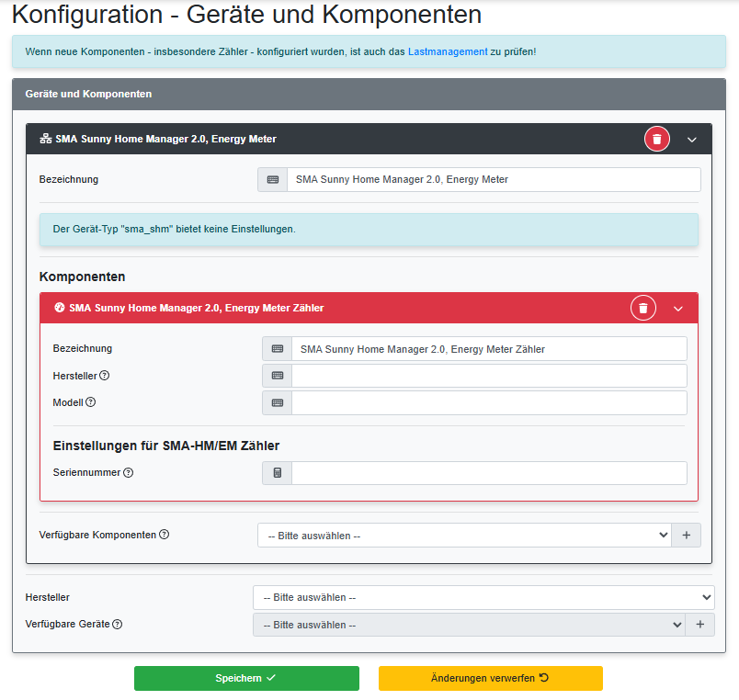
Task: Follow the Lastmanagement link
Action: pos(448,51)
